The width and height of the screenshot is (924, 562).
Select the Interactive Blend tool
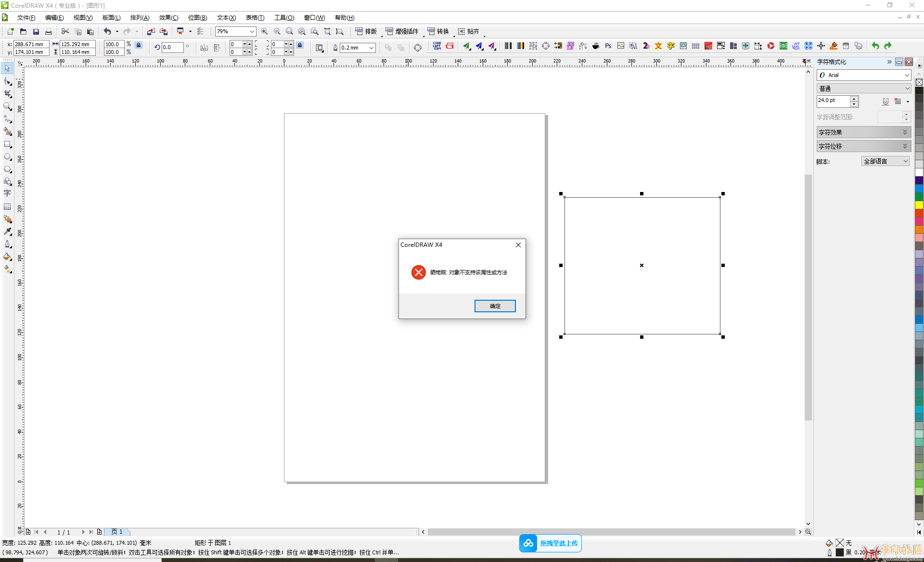point(7,219)
